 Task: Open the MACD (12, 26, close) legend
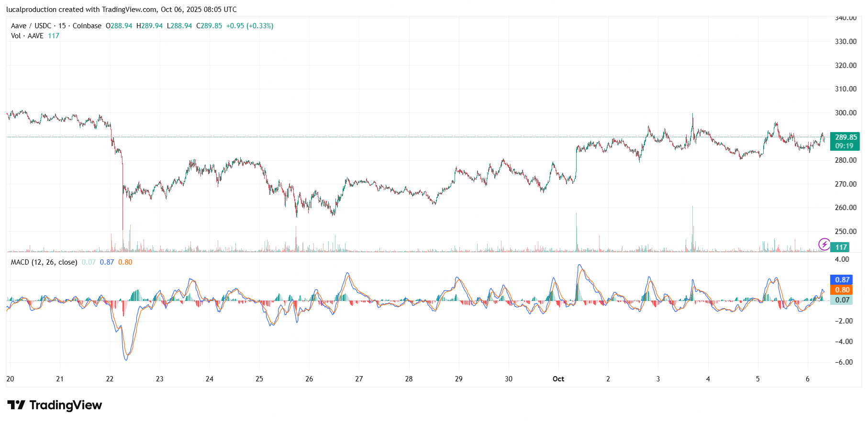click(44, 262)
